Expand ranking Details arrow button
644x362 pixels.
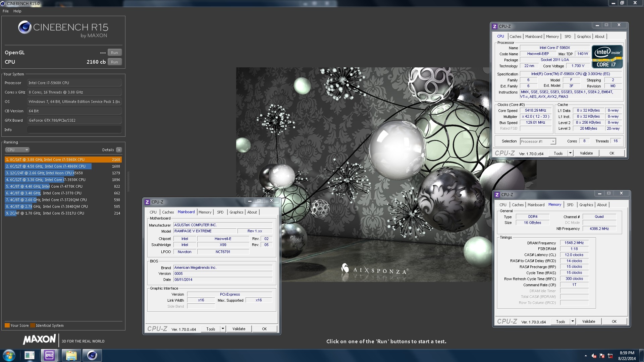[x=119, y=150]
